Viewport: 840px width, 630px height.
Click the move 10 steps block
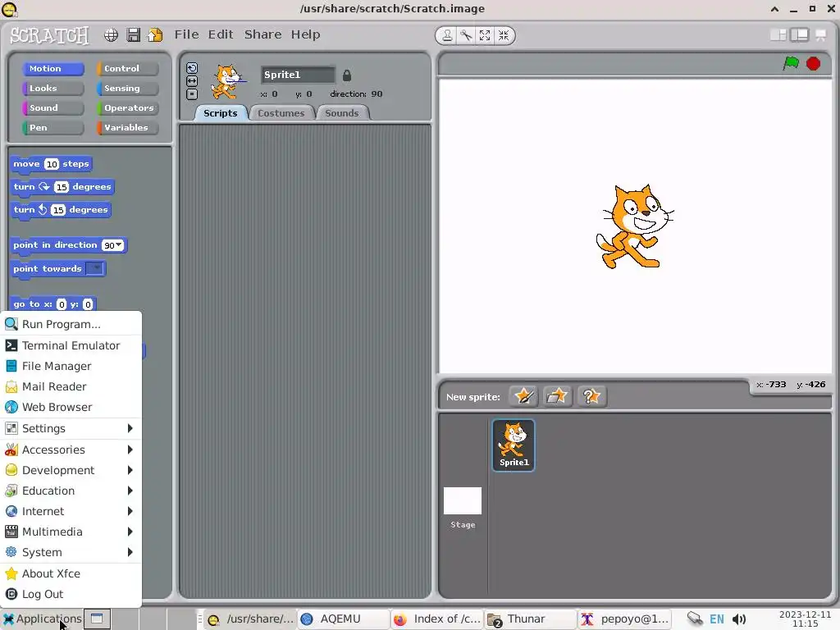(x=51, y=164)
